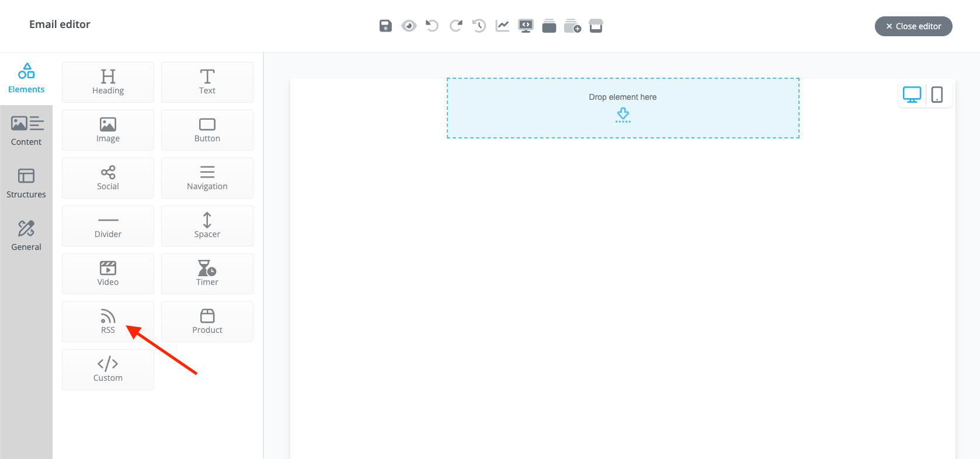Pick the Timer element
Screen dimensions: 980x459
[x=207, y=274]
